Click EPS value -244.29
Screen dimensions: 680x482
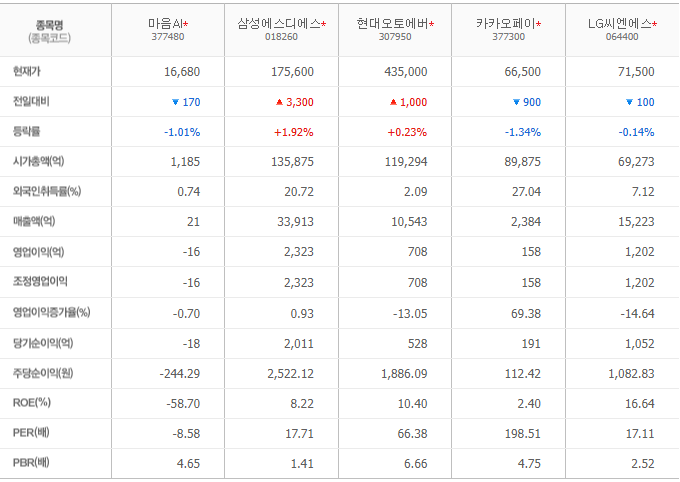180,374
